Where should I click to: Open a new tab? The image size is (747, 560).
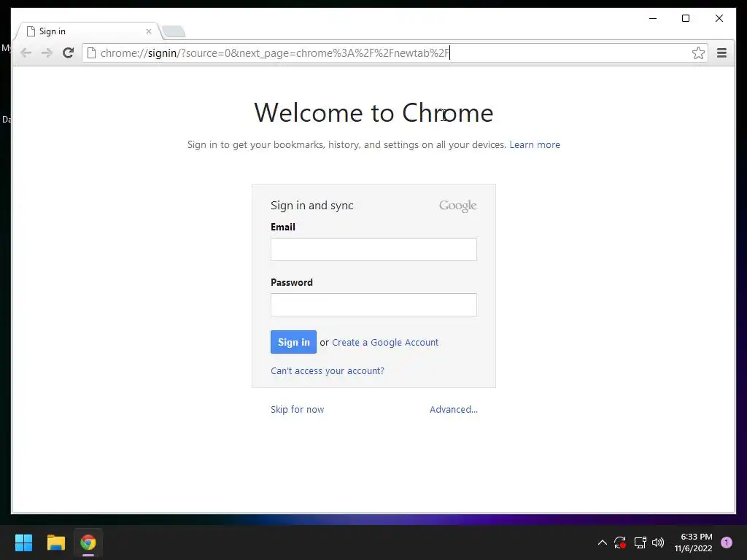click(x=174, y=32)
